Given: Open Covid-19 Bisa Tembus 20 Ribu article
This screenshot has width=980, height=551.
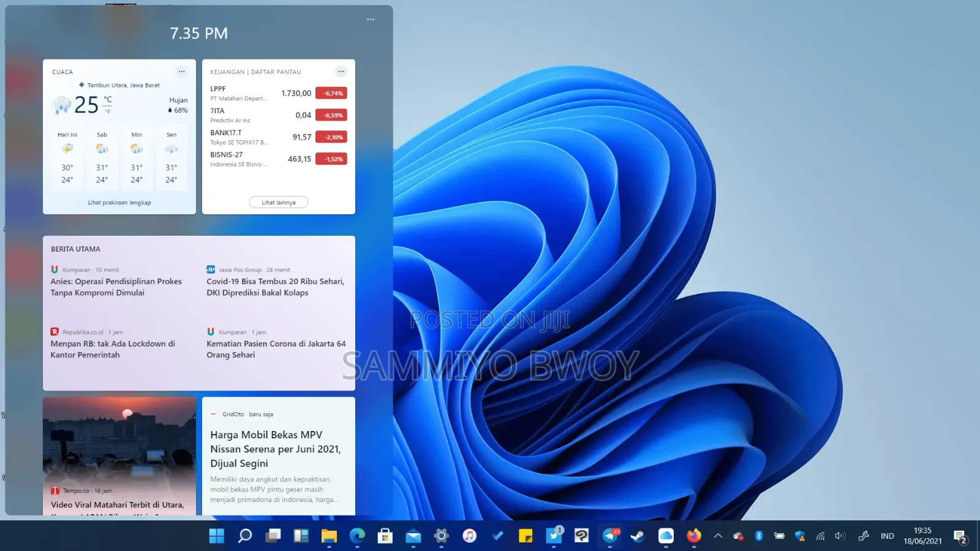Looking at the screenshot, I should pyautogui.click(x=276, y=287).
